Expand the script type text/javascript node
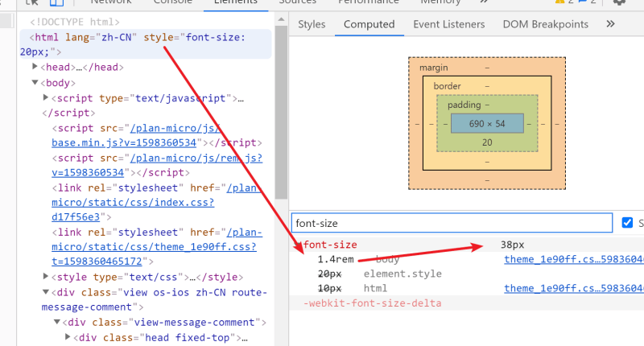The width and height of the screenshot is (644, 346). tap(46, 97)
